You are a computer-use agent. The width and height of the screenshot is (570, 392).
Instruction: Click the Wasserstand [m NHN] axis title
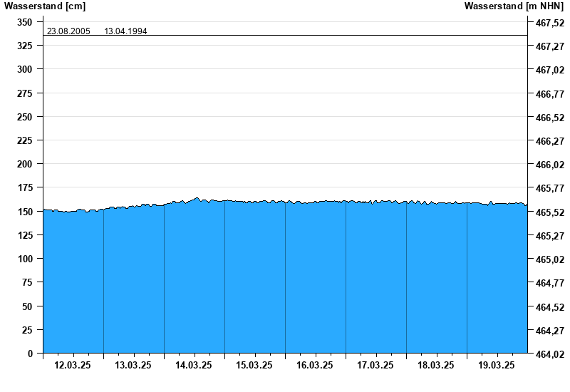[x=514, y=6]
